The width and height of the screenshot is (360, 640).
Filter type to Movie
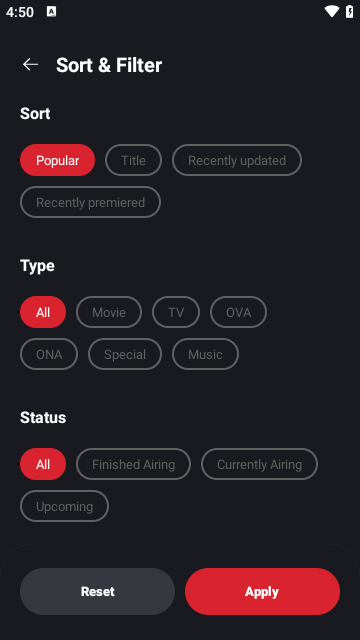[109, 312]
